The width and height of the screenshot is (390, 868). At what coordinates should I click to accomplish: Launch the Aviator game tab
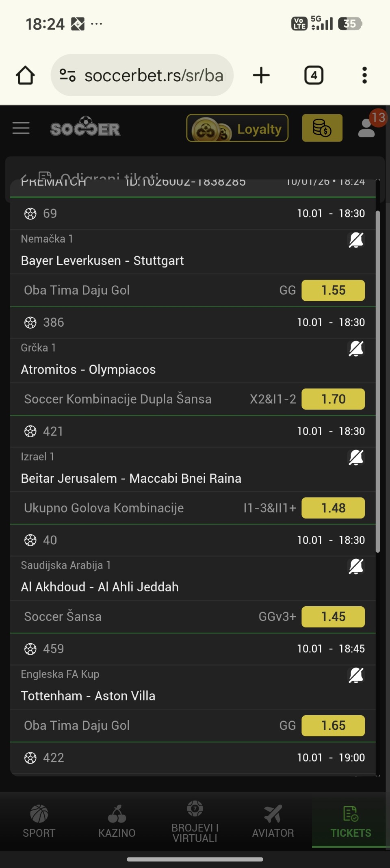(273, 822)
